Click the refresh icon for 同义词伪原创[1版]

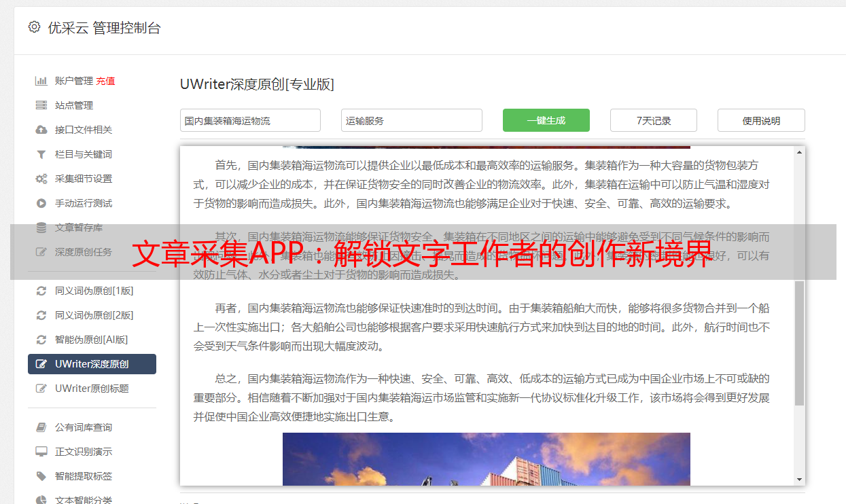[41, 291]
